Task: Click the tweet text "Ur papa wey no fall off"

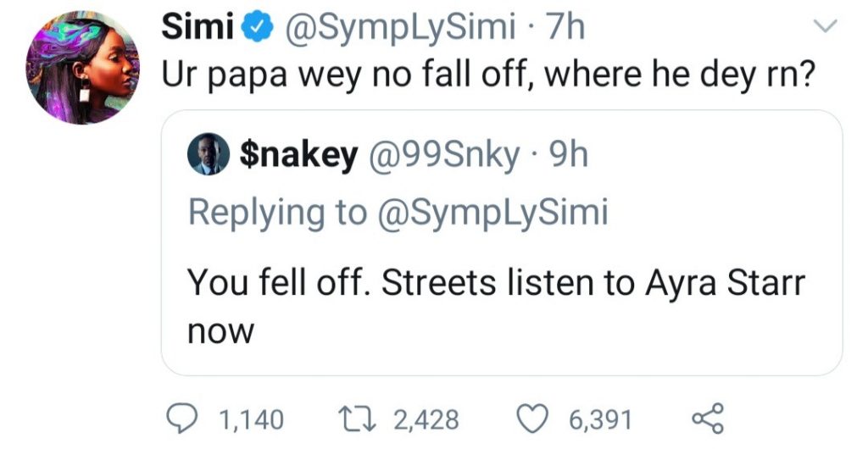Action: tap(487, 77)
